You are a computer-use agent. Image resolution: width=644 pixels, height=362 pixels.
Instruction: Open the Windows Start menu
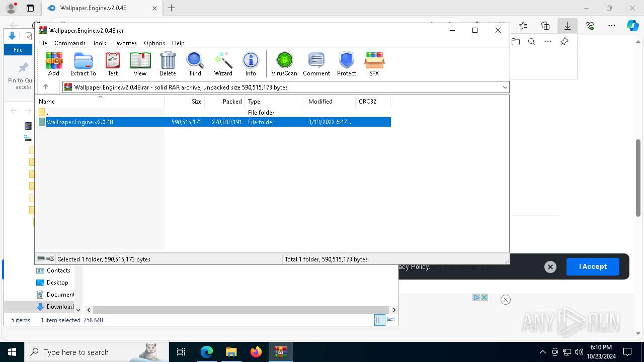tap(12, 352)
